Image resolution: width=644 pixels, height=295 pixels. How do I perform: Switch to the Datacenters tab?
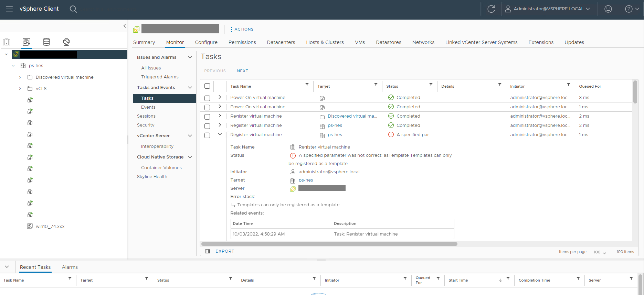point(281,42)
